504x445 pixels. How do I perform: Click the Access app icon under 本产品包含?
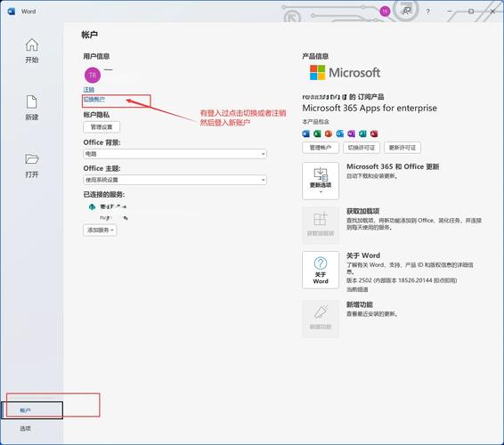pos(374,133)
